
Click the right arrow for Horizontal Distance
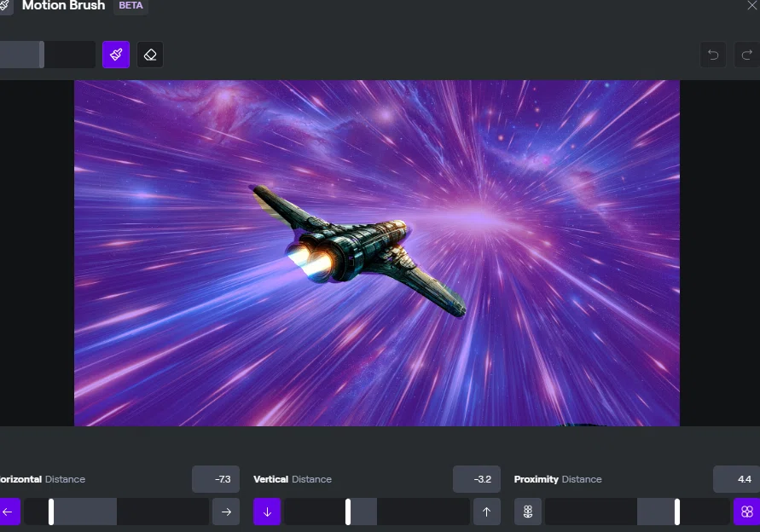click(226, 512)
